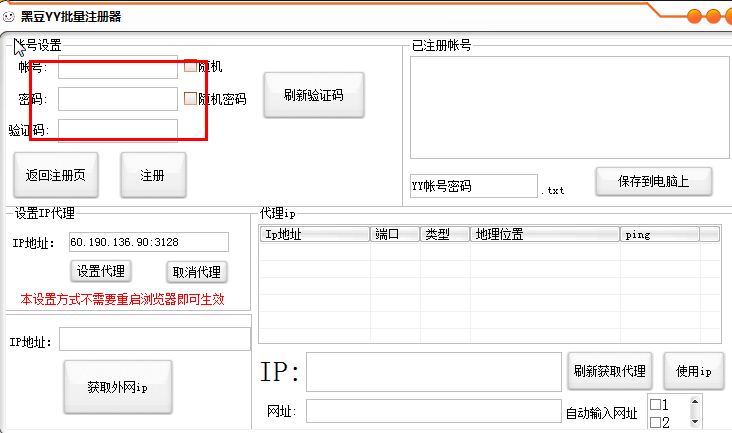Image resolution: width=732 pixels, height=433 pixels.
Task: Click the .txt extension label
Action: (553, 190)
